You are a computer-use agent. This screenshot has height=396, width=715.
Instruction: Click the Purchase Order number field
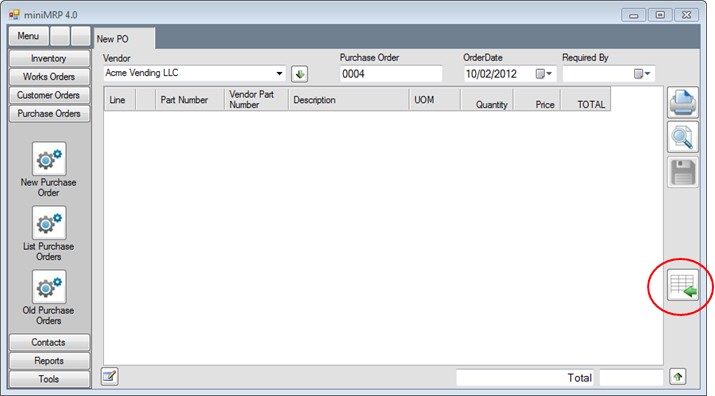[x=391, y=74]
